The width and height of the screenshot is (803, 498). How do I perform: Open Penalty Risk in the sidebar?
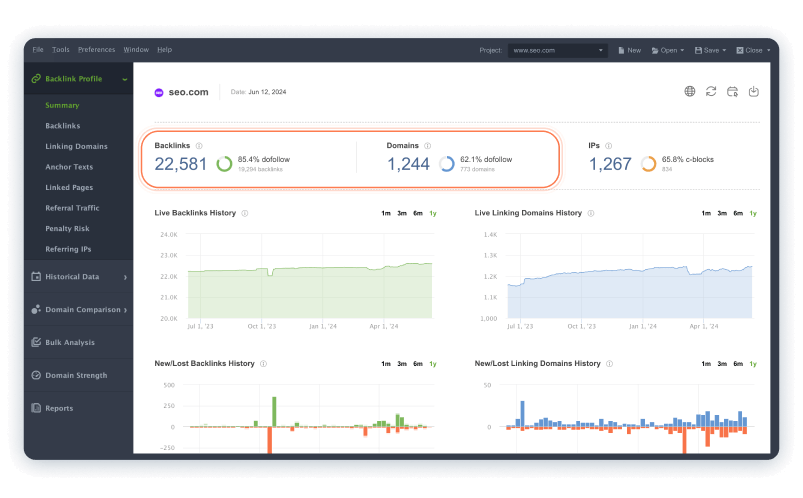click(67, 228)
